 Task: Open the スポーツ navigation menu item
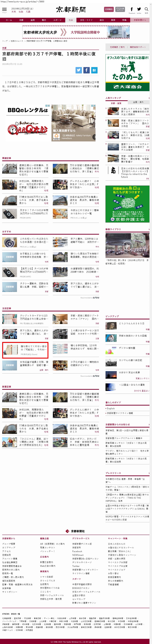tap(57, 20)
